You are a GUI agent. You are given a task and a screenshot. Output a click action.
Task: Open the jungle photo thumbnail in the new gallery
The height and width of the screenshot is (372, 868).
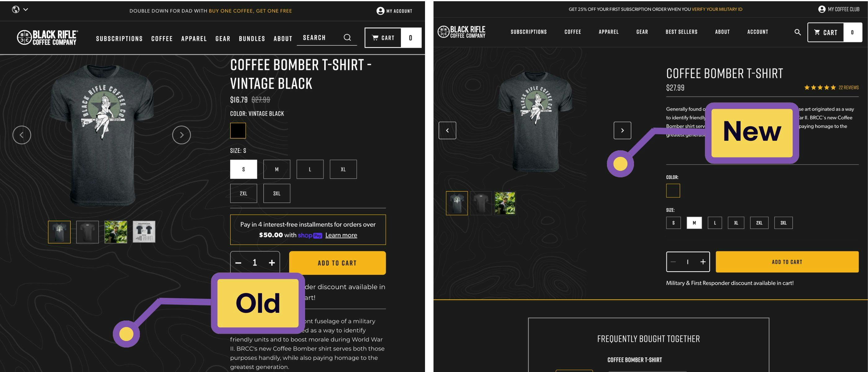click(x=505, y=203)
